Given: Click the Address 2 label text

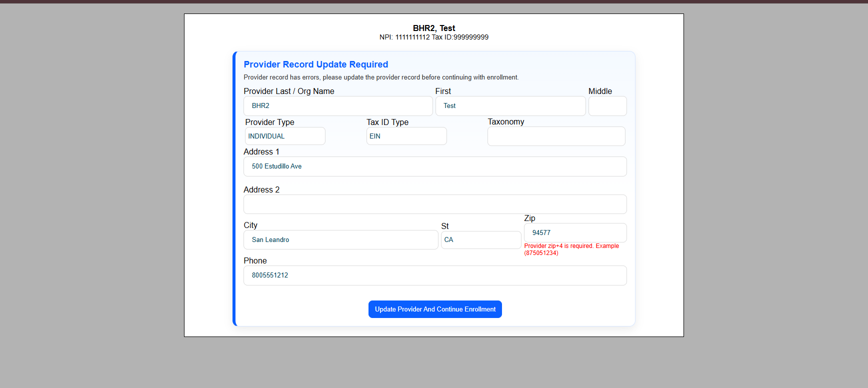Looking at the screenshot, I should (x=261, y=190).
